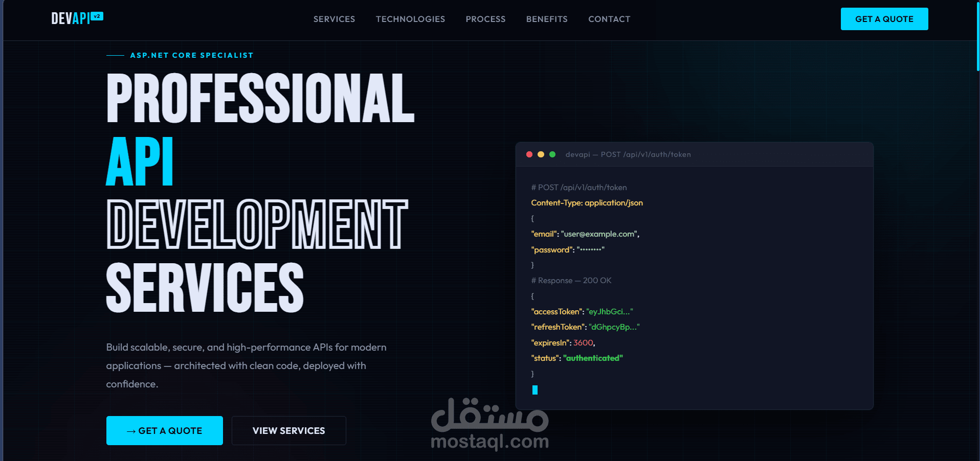
Task: Click the devapi terminal title bar
Action: [628, 154]
